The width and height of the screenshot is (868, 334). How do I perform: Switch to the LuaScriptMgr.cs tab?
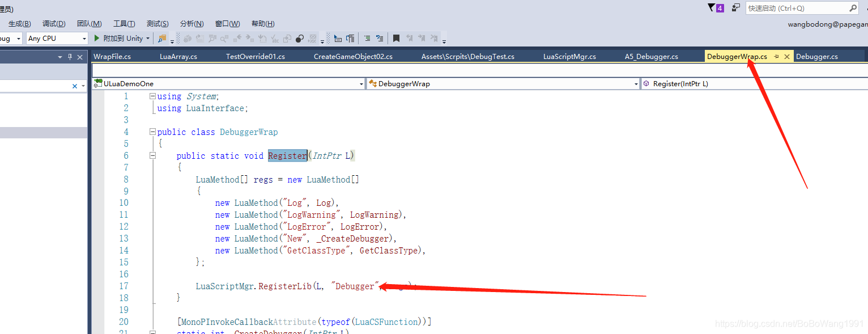pyautogui.click(x=569, y=57)
